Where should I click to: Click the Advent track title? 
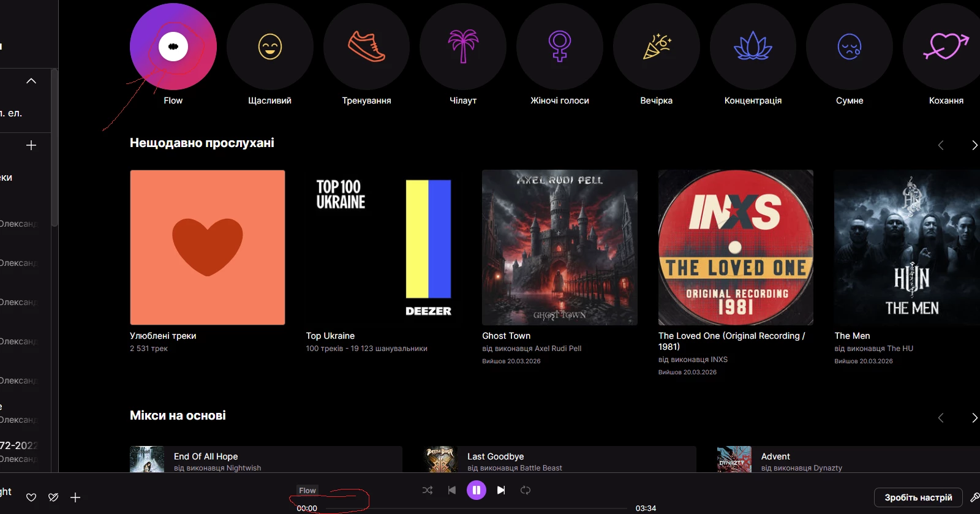(775, 456)
